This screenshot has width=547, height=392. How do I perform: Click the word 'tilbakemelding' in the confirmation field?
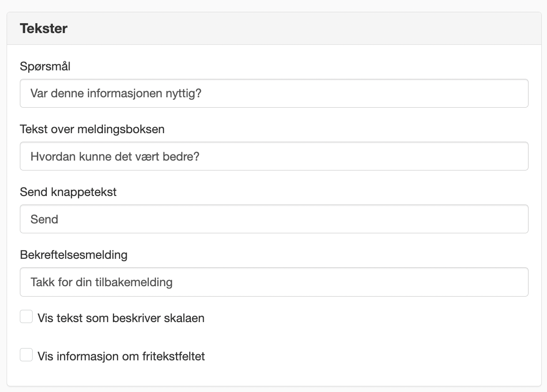pyautogui.click(x=134, y=282)
